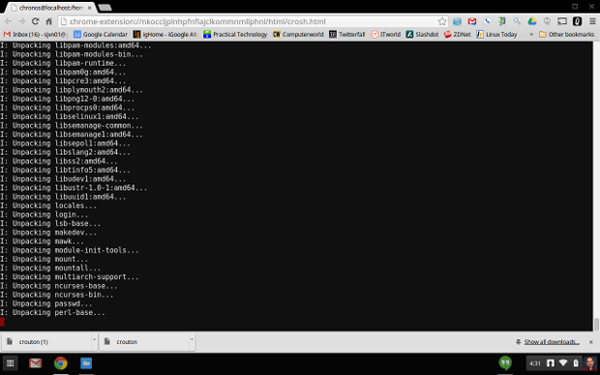
Task: Open the Chrome OS app launcher grid
Action: click(x=10, y=363)
